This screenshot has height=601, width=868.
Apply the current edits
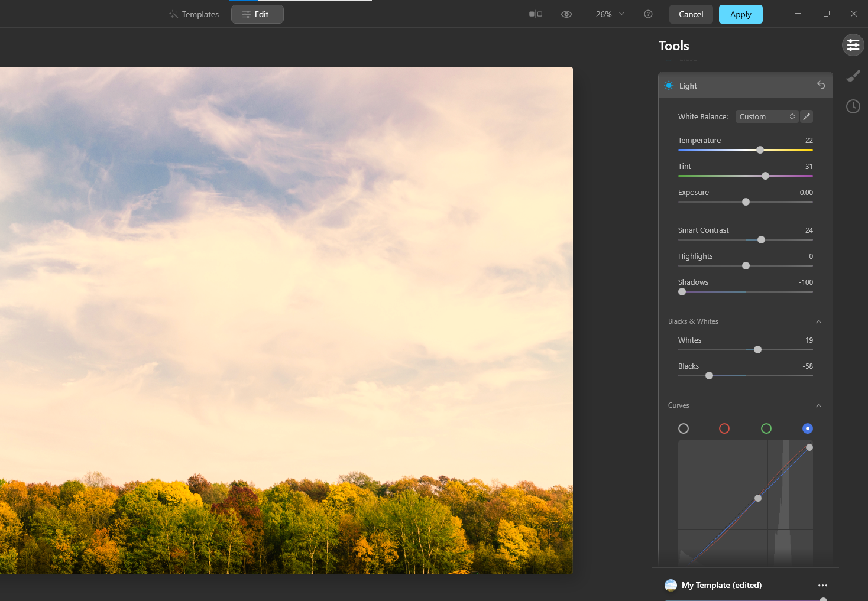[x=740, y=14]
